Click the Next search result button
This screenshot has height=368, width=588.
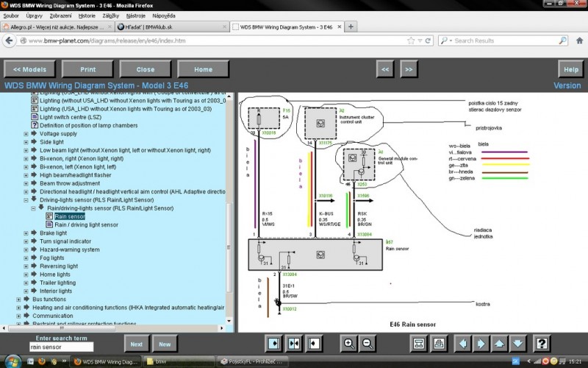137,344
